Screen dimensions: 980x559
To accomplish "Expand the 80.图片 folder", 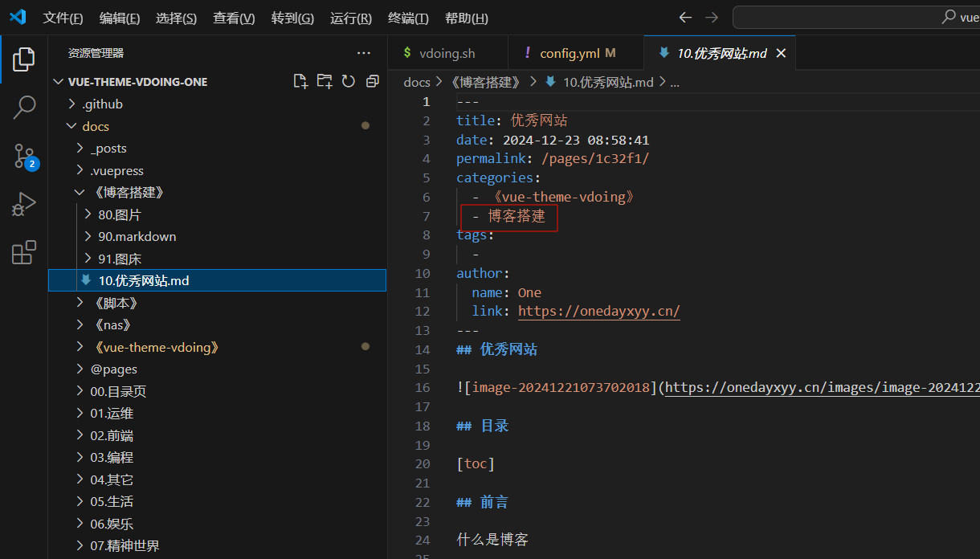I will point(218,214).
